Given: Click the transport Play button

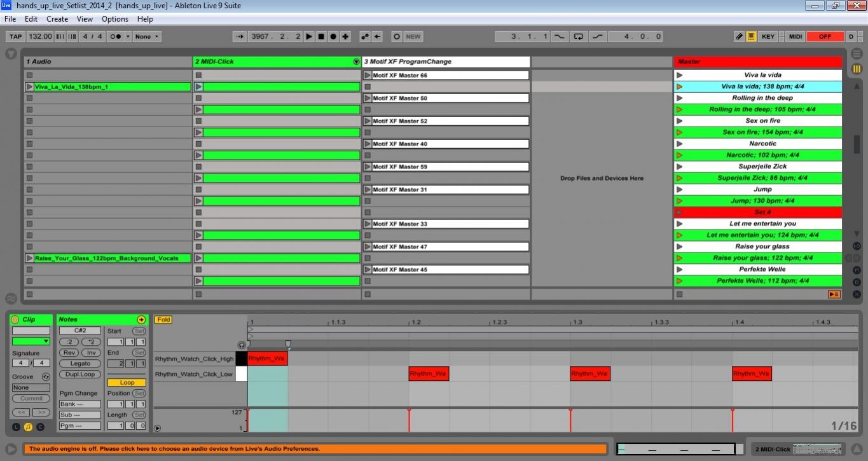Looking at the screenshot, I should (x=309, y=36).
